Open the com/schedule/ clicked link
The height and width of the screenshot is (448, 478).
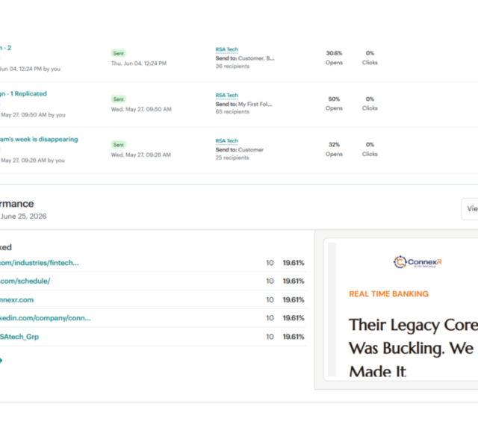25,281
